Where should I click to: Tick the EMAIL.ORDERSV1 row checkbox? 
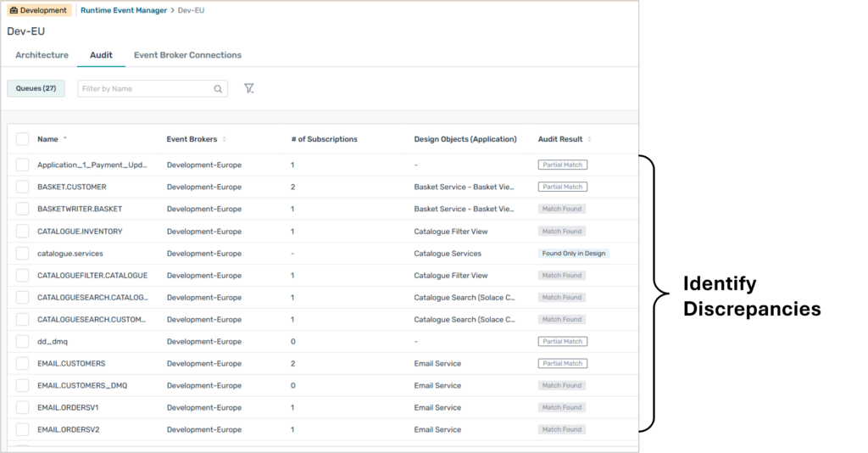coord(22,407)
